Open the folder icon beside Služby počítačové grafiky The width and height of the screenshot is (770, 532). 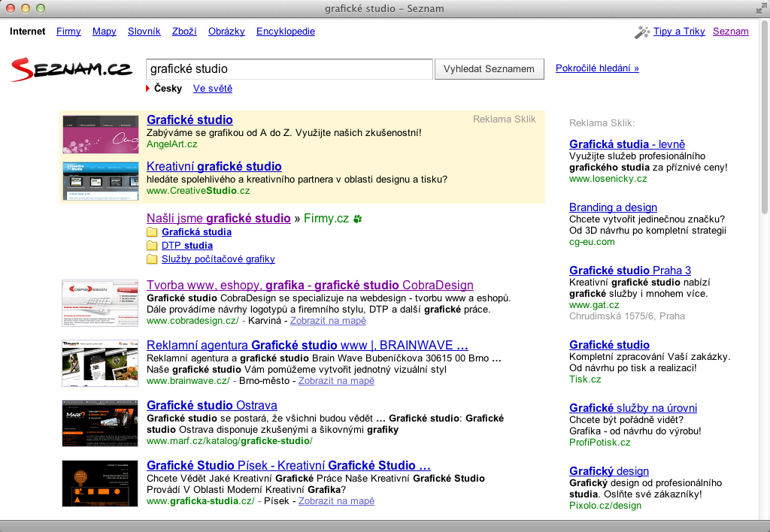pyautogui.click(x=152, y=259)
